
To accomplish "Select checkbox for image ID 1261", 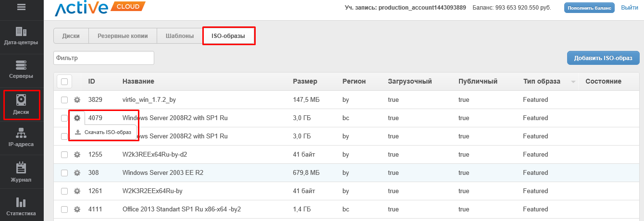I will tap(64, 191).
